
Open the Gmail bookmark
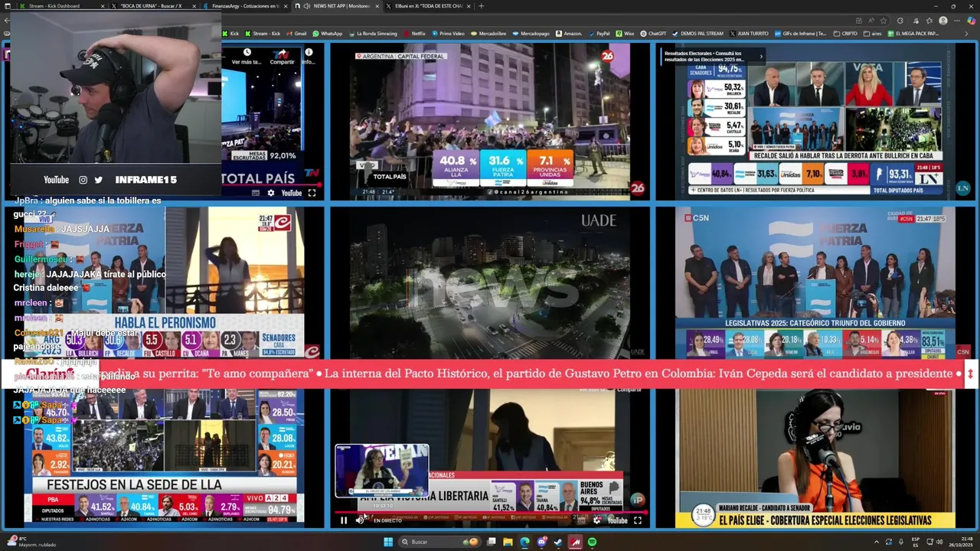(x=296, y=34)
